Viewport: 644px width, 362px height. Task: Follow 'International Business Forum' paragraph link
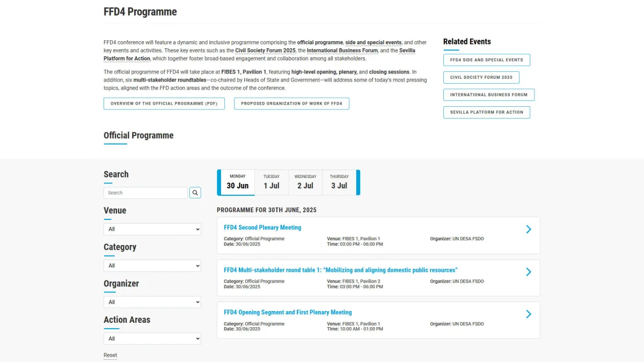tap(342, 50)
